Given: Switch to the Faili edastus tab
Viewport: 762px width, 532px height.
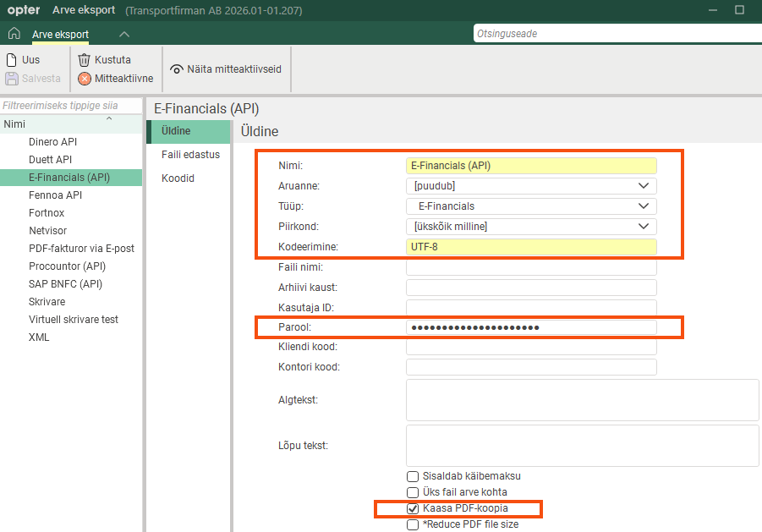Looking at the screenshot, I should tap(190, 155).
